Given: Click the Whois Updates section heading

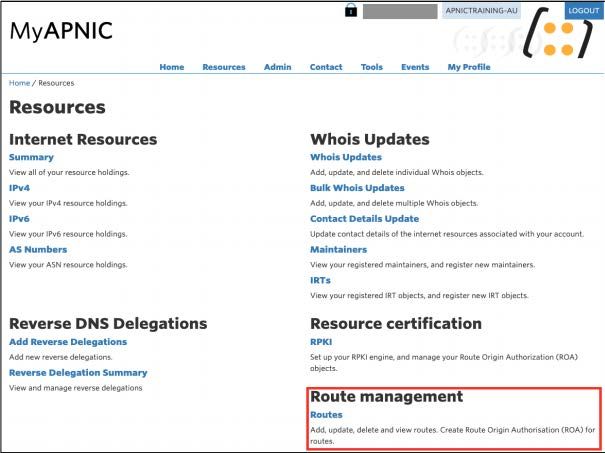Looking at the screenshot, I should 370,139.
